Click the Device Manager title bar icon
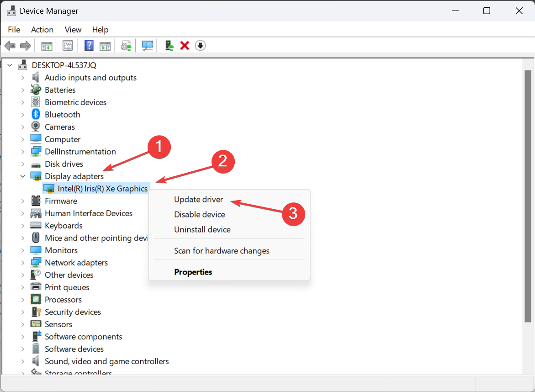The image size is (535, 392). click(11, 11)
